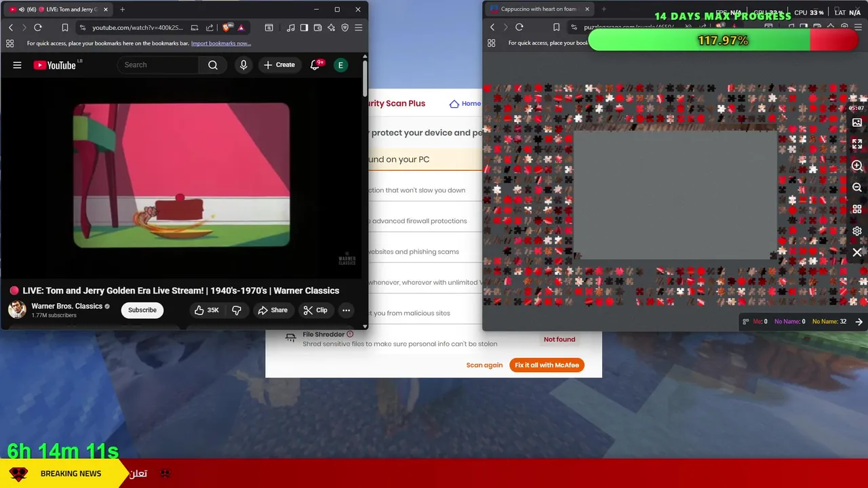Clip the live stream with Clip button

(x=315, y=310)
